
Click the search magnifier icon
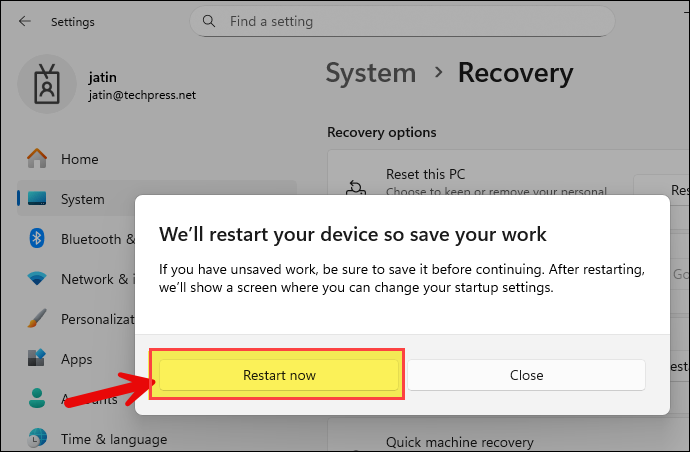(209, 20)
